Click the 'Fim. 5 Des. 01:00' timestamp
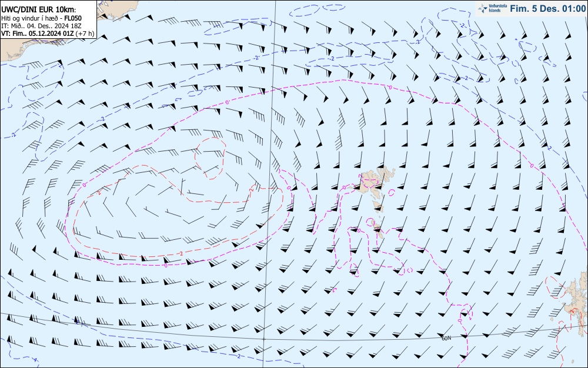 [547, 8]
